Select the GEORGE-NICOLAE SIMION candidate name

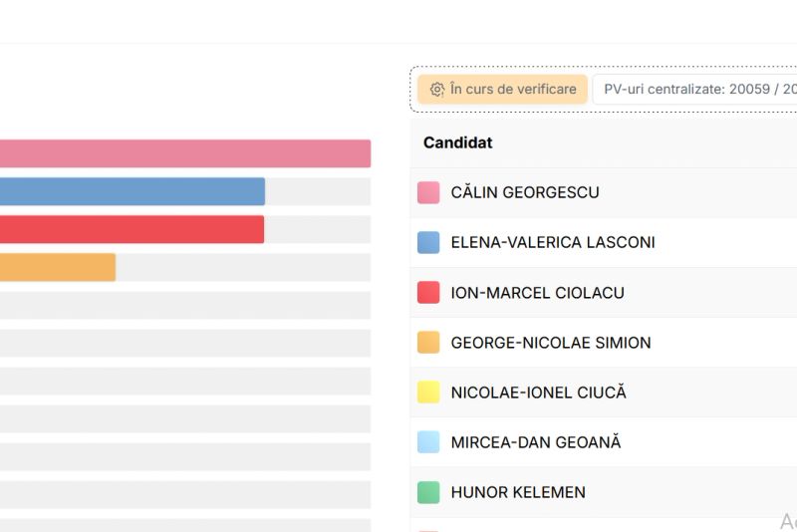coord(551,343)
